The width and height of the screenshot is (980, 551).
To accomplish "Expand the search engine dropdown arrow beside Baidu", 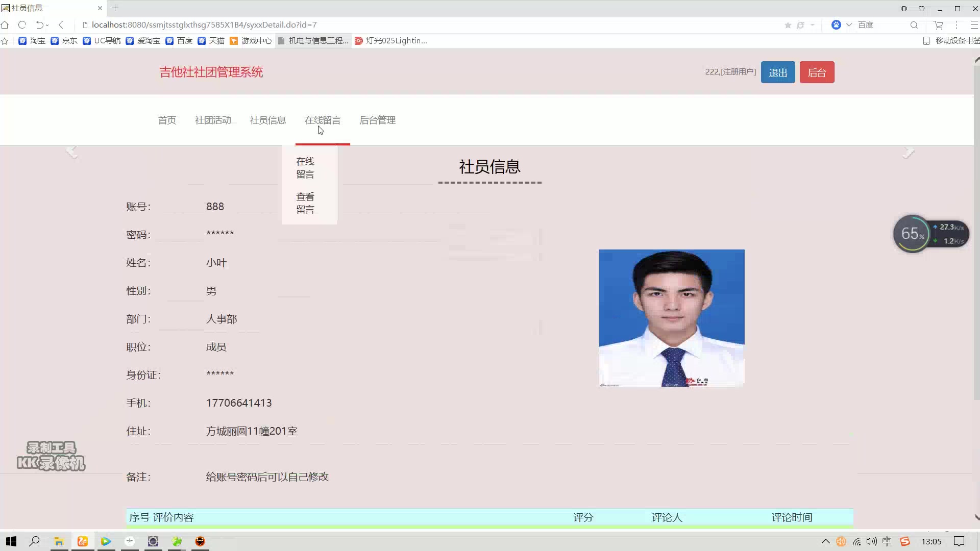I will 848,24.
